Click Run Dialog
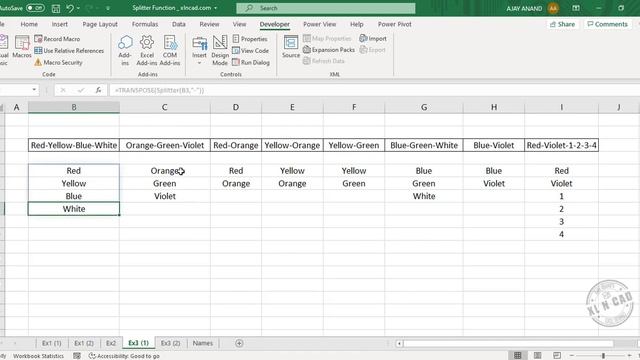Screen dimensions: 640x360 [x=251, y=62]
